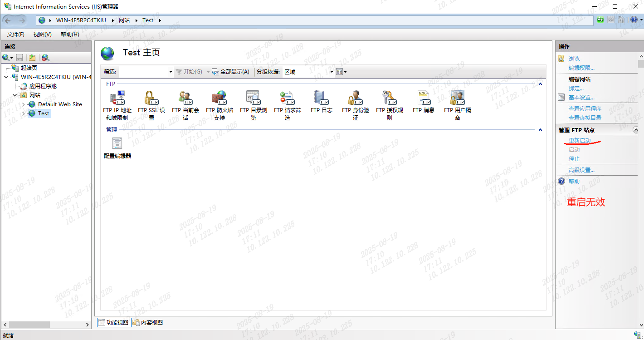
Task: Open FTP IP 地址和域限制 feature
Action: [x=117, y=105]
